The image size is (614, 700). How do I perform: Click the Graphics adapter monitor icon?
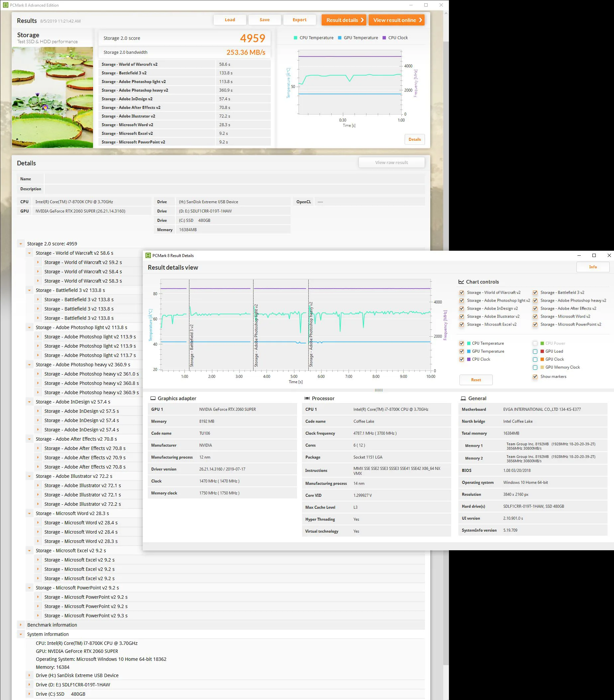click(153, 398)
